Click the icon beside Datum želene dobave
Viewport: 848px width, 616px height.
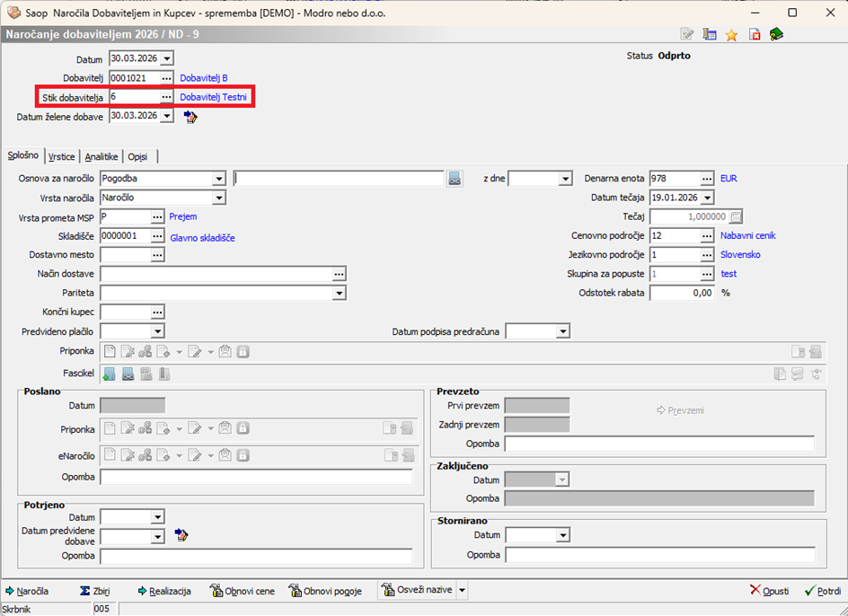[190, 116]
